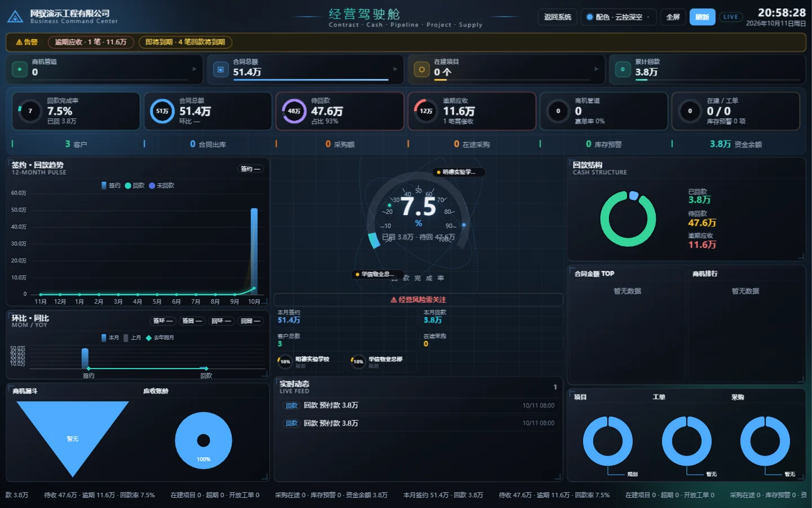Select the 应收账龄 panel heading

click(x=156, y=391)
